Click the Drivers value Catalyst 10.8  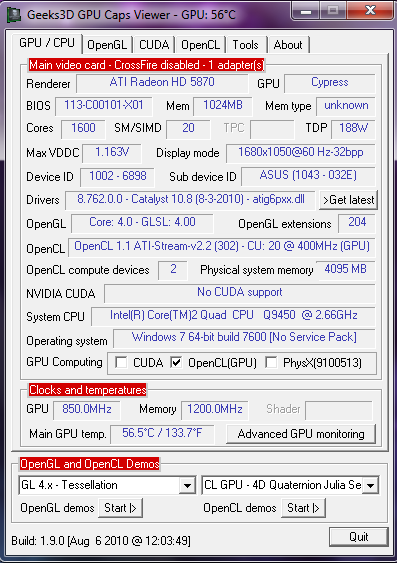(x=190, y=200)
